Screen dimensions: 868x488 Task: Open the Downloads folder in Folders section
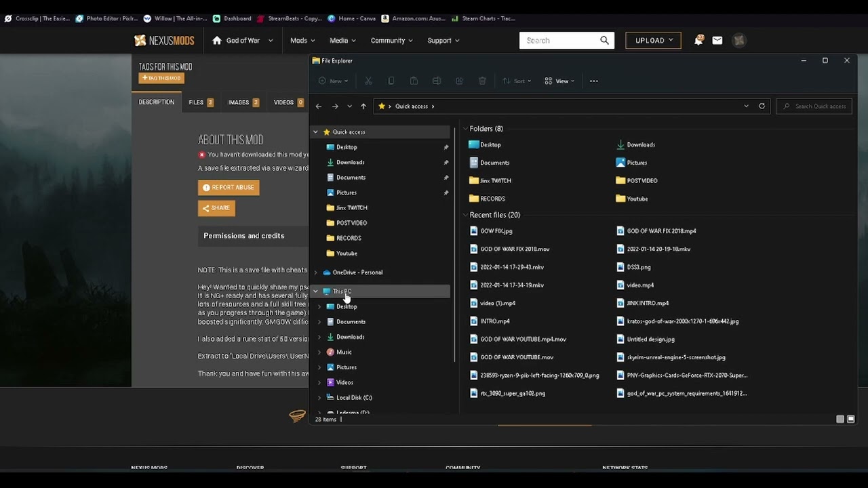(635, 144)
